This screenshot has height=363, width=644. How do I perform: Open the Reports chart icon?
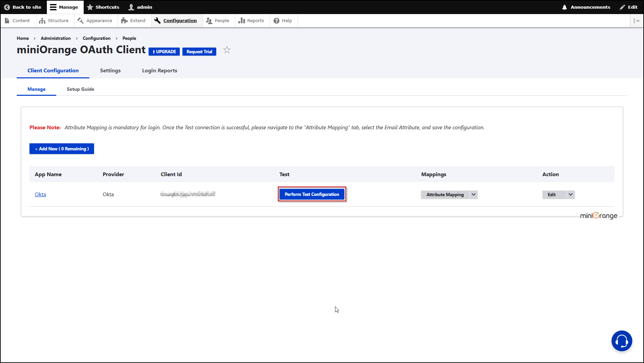[242, 20]
